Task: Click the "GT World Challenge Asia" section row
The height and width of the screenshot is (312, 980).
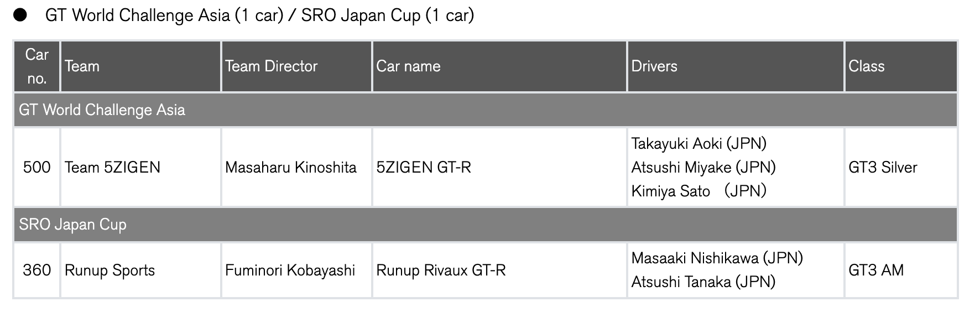Action: pyautogui.click(x=102, y=110)
